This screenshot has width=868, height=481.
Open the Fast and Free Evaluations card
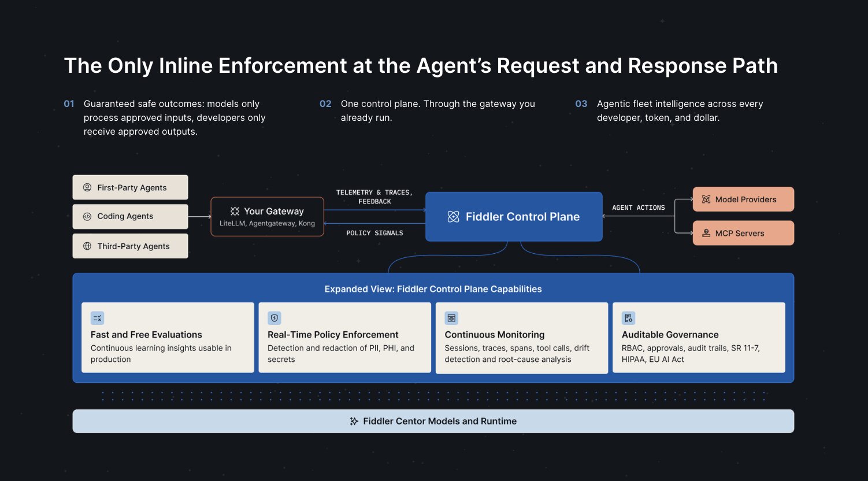coord(168,338)
